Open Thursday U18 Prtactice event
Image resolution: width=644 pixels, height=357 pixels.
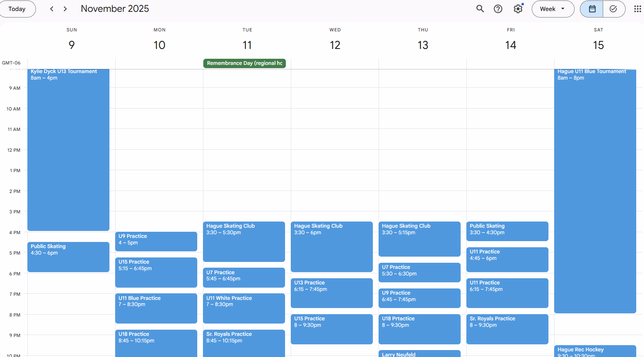[x=419, y=329]
